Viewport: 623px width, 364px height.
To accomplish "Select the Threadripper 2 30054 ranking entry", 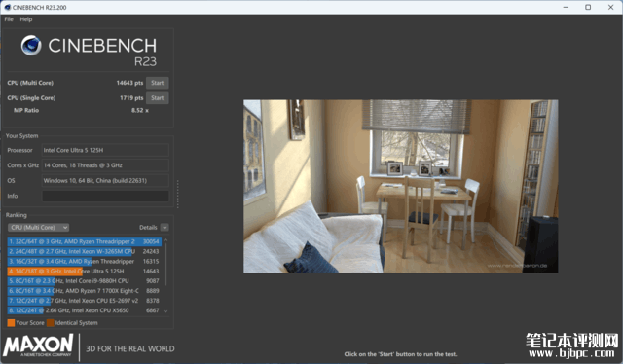I will point(85,241).
